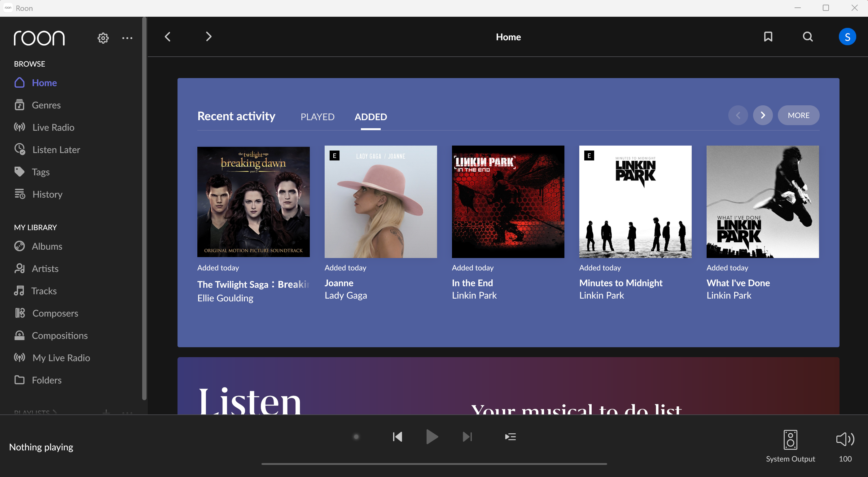Open Roon settings gear icon
The width and height of the screenshot is (868, 477).
103,38
